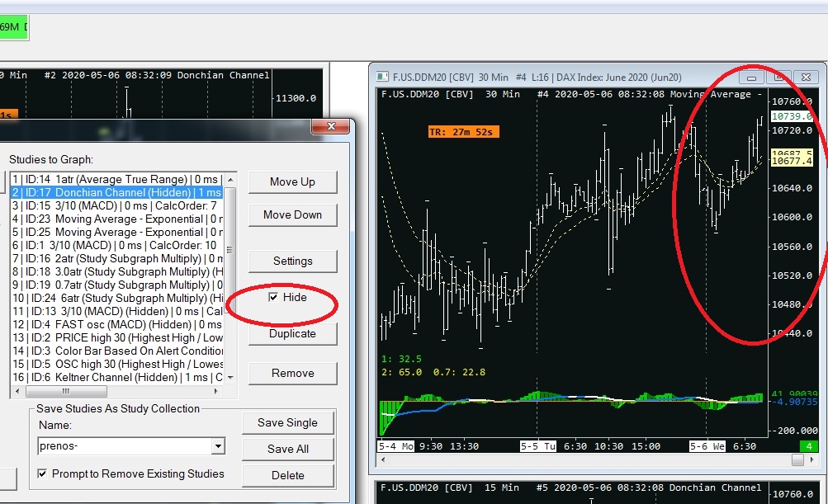Open the study collection name dropdown

tap(218, 446)
